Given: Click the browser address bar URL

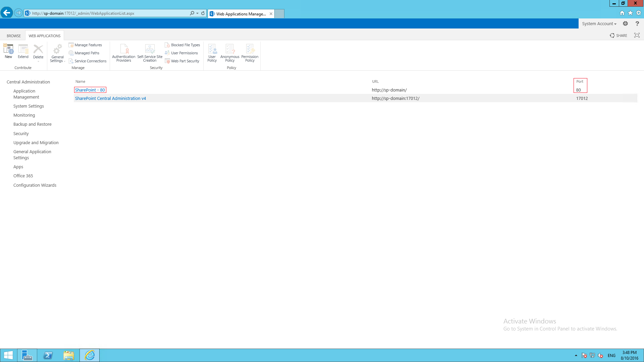Looking at the screenshot, I should click(x=83, y=13).
